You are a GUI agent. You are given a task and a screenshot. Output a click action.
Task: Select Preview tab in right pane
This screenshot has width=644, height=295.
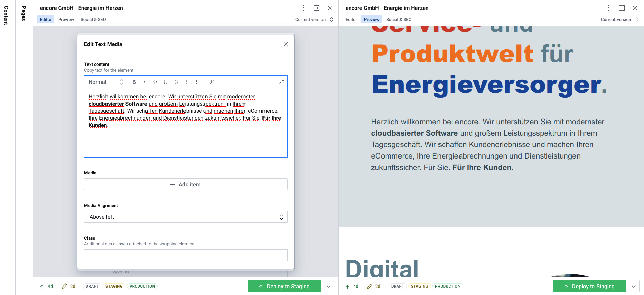click(372, 19)
